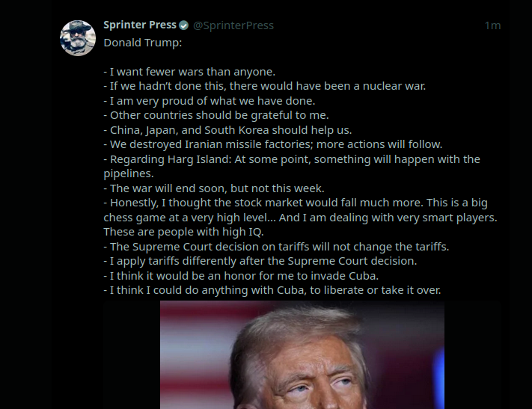Click the line about an honor to invade Cuba
The height and width of the screenshot is (409, 532).
pos(241,276)
